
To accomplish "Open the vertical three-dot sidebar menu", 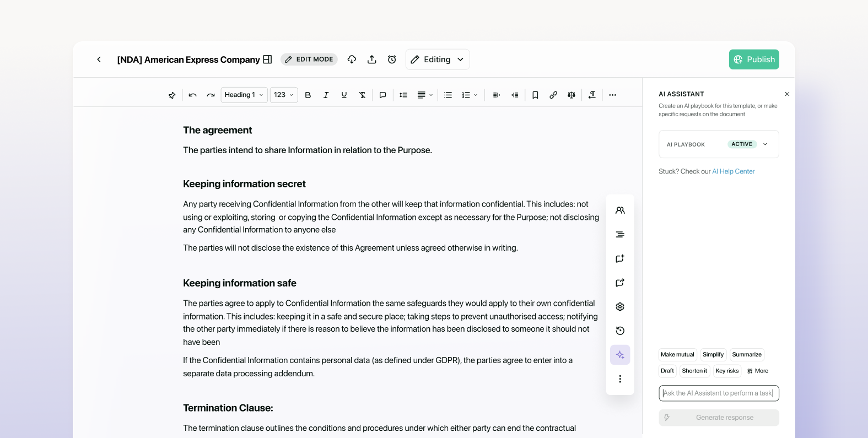I will tap(620, 379).
